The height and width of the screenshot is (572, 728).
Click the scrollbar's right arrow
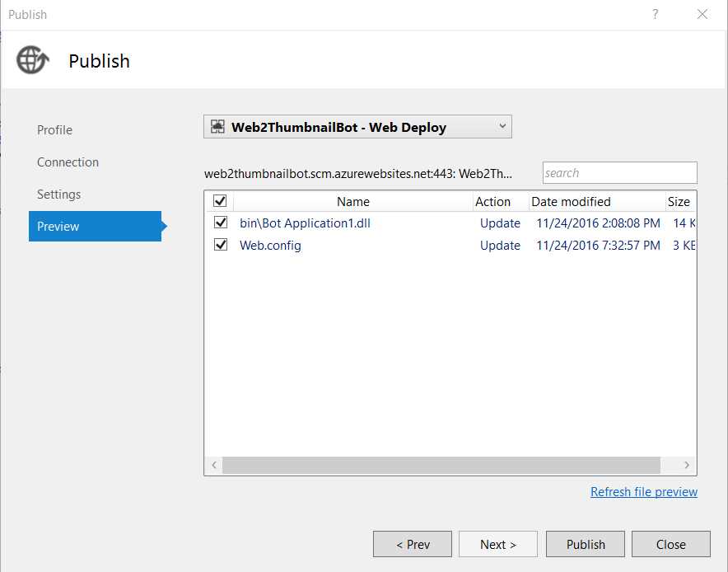pos(687,465)
